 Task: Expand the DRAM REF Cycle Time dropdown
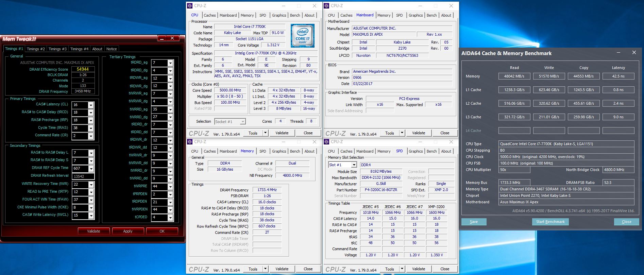(91, 169)
